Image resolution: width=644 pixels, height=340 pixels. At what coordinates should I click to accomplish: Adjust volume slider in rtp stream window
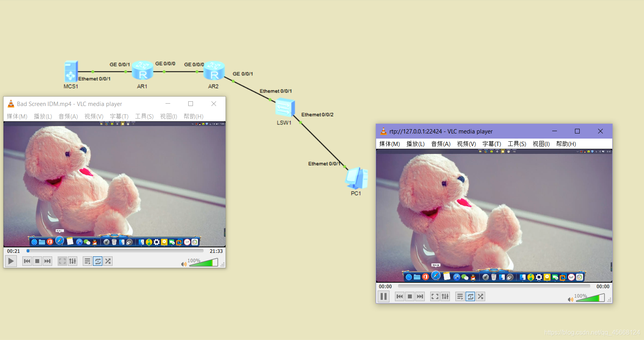point(590,298)
